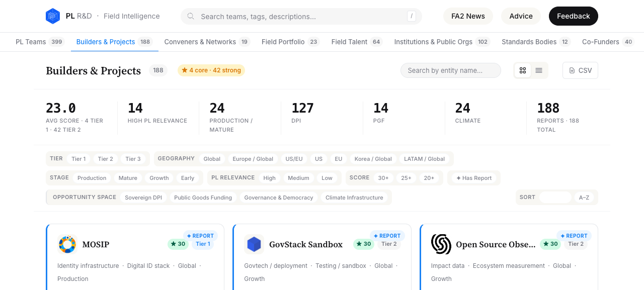Focus the search by entity name field
This screenshot has height=290, width=644.
pyautogui.click(x=451, y=70)
